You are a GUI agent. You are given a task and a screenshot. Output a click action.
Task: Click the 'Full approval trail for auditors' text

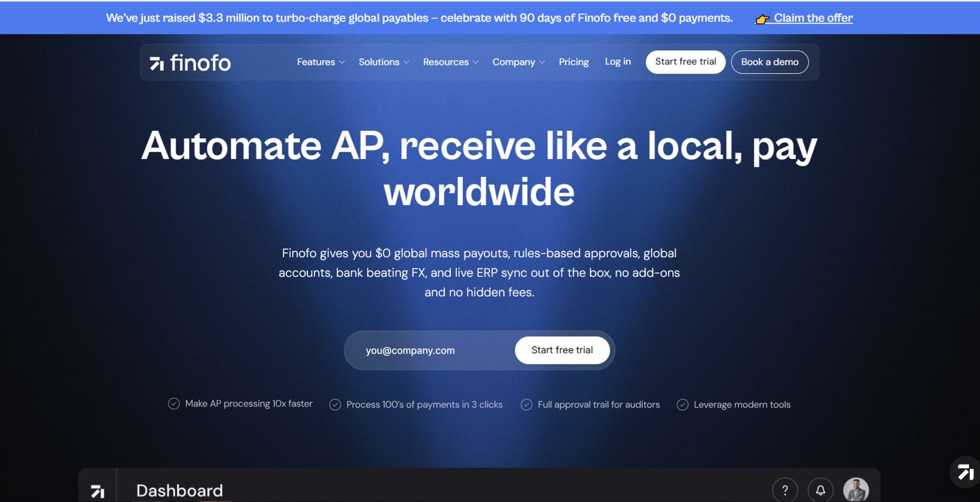(x=599, y=405)
